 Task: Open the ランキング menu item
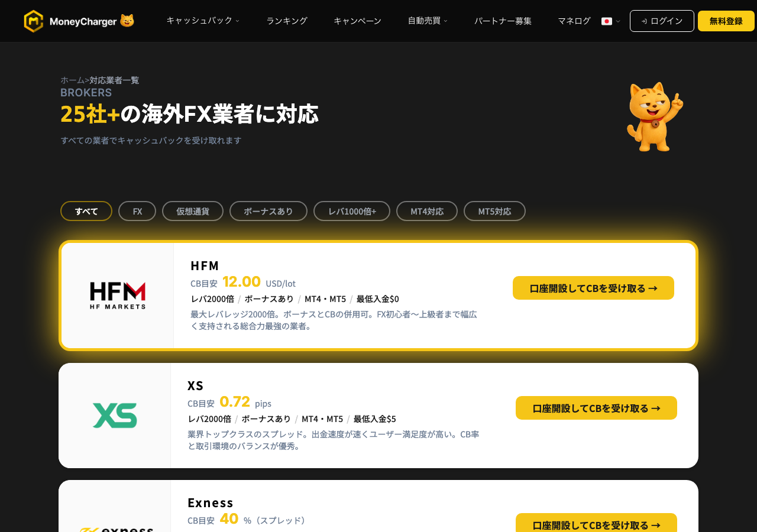tap(287, 21)
